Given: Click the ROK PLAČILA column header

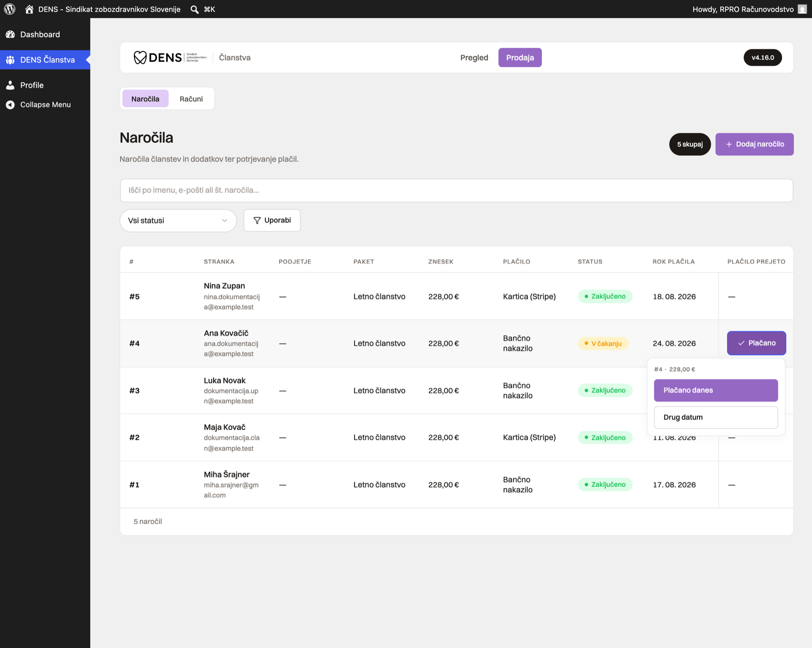Looking at the screenshot, I should 674,262.
